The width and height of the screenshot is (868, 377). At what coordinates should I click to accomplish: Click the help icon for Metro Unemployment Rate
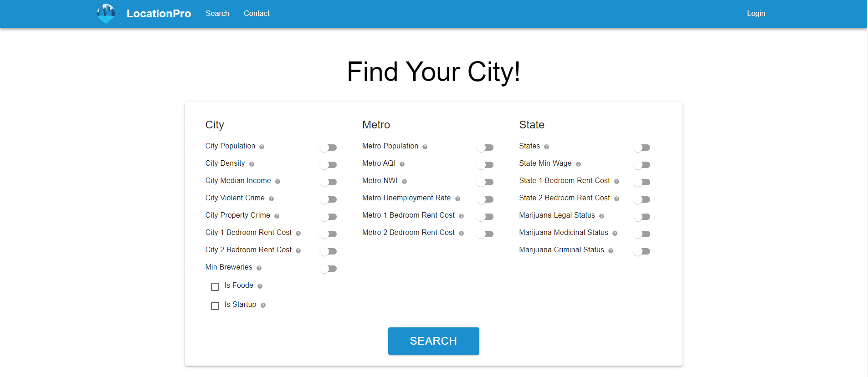pos(457,199)
